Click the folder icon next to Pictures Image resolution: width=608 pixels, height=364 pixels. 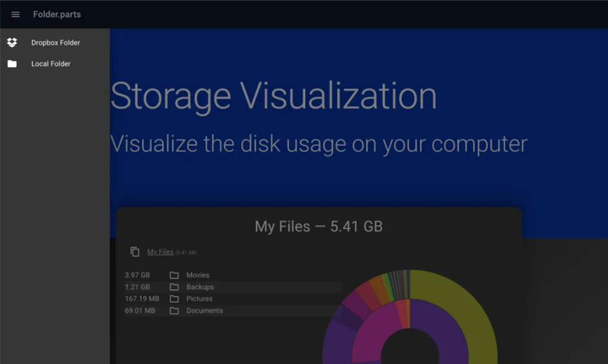click(173, 299)
